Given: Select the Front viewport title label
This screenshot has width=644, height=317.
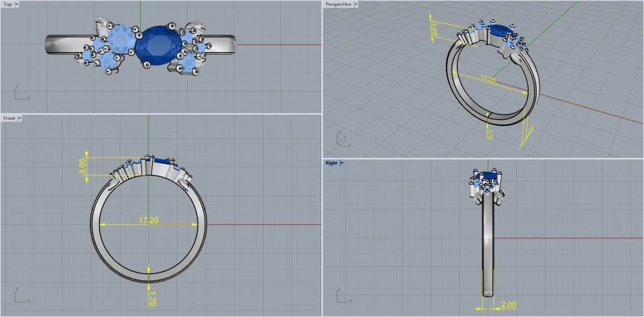Looking at the screenshot, I should [9, 118].
